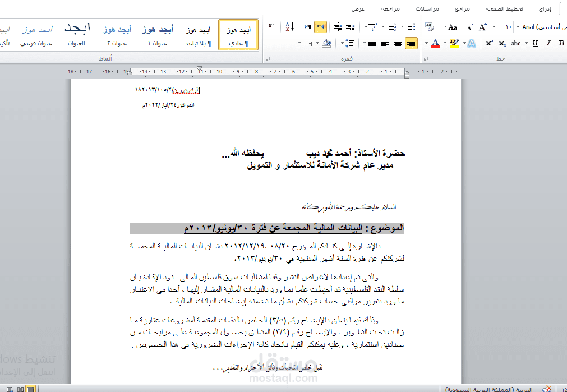Apply numbered list formatting

click(393, 27)
